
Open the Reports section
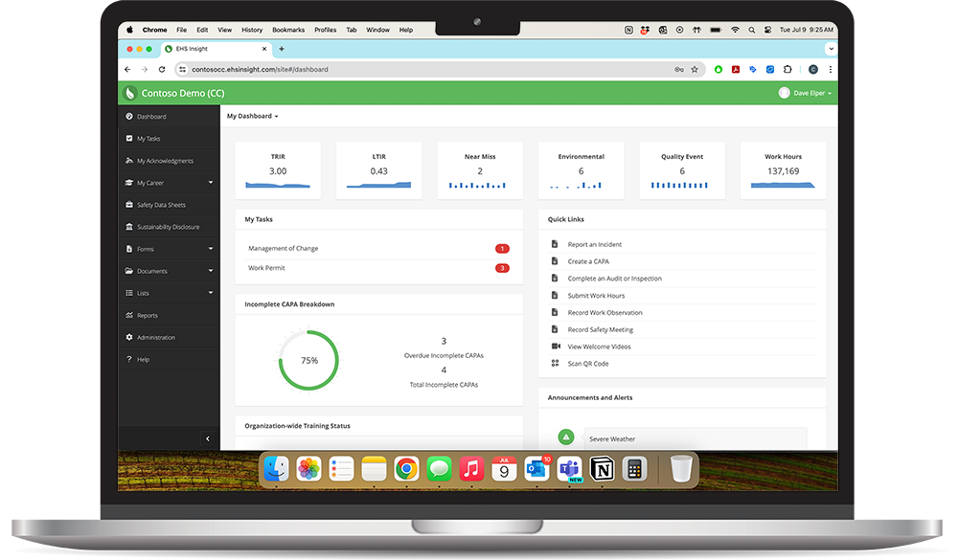tap(130, 315)
